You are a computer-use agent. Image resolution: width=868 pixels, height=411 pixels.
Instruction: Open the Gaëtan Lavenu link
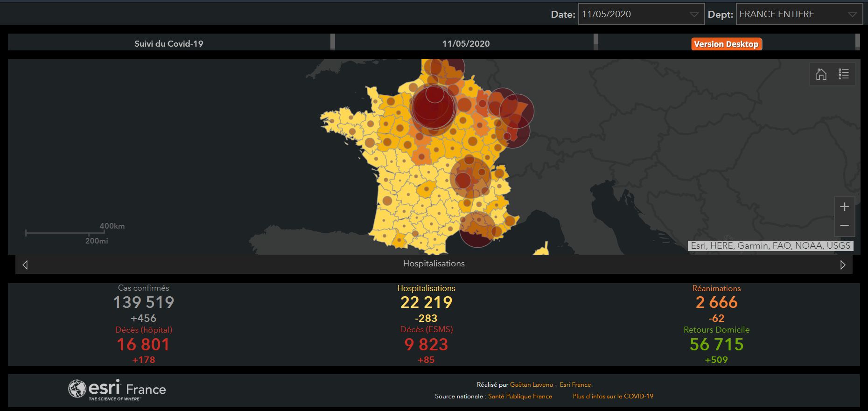pyautogui.click(x=531, y=385)
